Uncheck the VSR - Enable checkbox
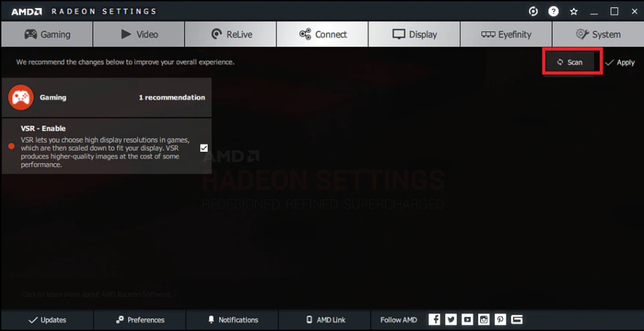644x331 pixels. [x=204, y=148]
